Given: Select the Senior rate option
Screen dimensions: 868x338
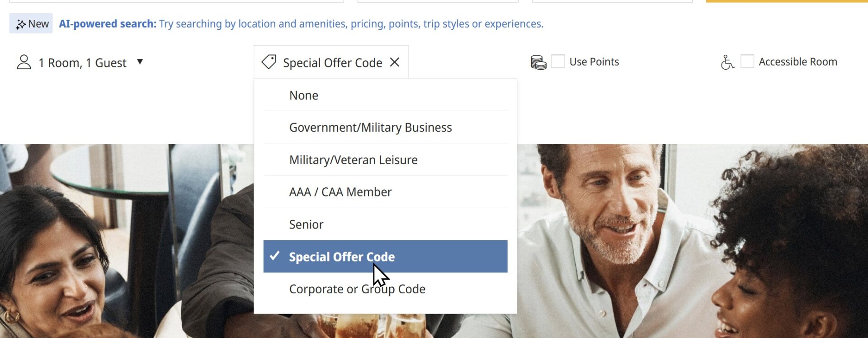Looking at the screenshot, I should [306, 224].
